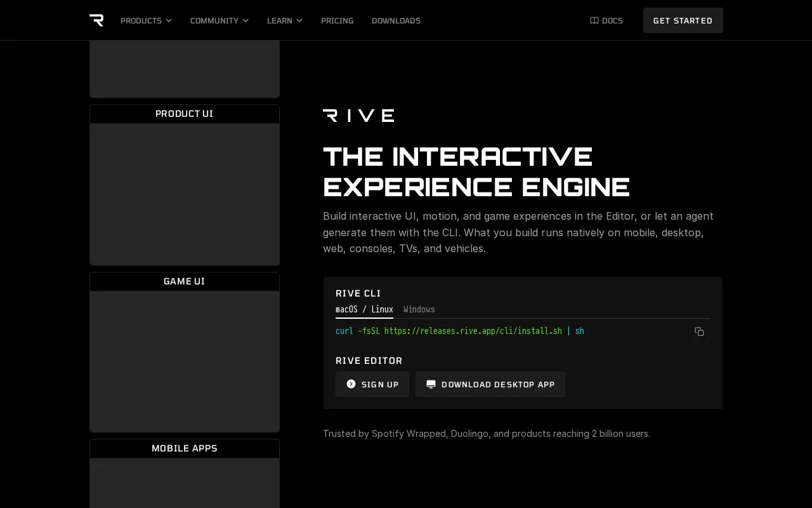The width and height of the screenshot is (812, 508).
Task: Copy the curl install command
Action: [x=699, y=331]
